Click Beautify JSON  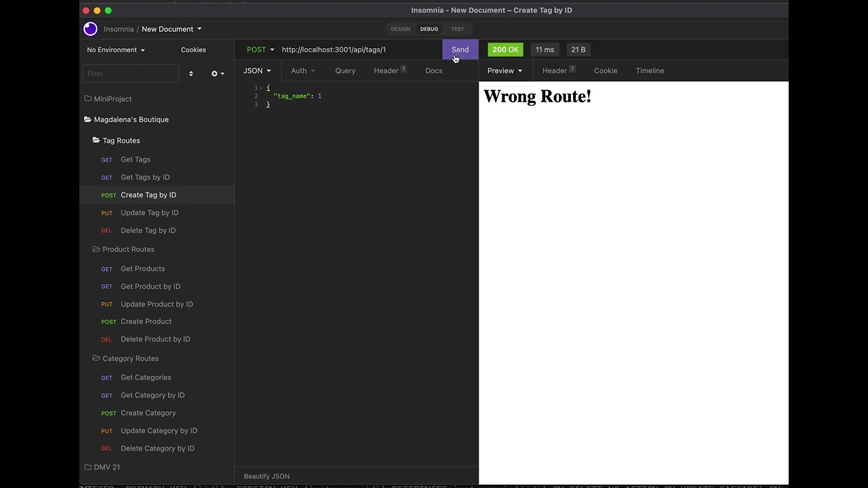pos(267,476)
